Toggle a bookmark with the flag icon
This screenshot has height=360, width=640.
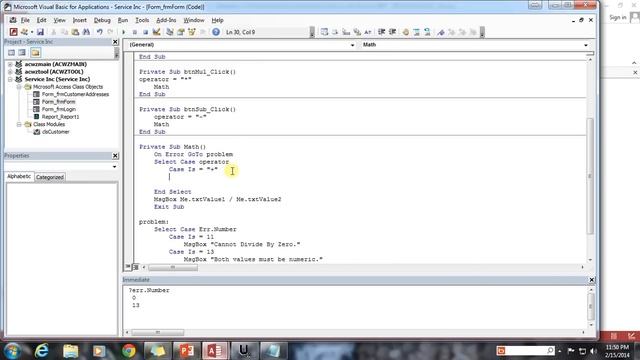click(441, 32)
